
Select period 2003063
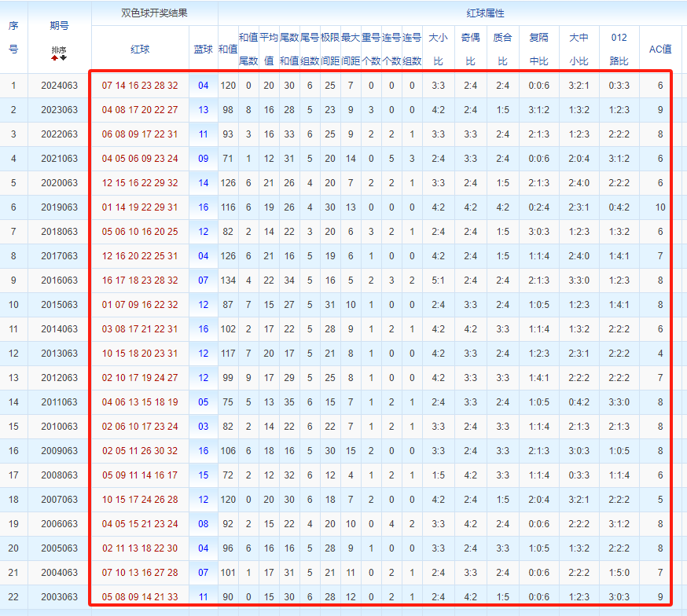[59, 597]
